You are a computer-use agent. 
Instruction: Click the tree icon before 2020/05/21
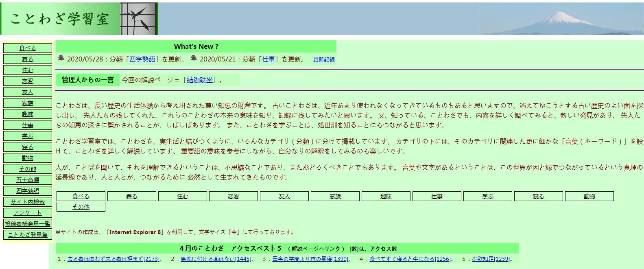pos(194,58)
